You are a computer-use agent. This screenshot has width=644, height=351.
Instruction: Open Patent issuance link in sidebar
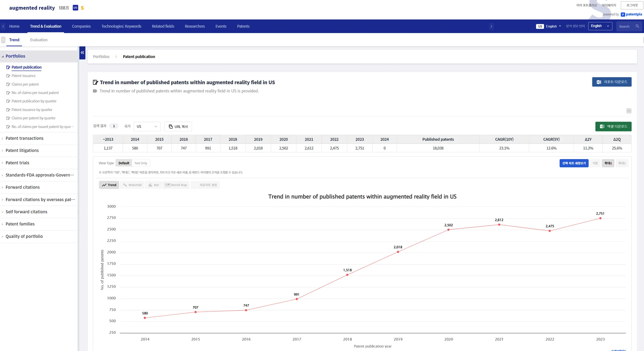click(24, 76)
